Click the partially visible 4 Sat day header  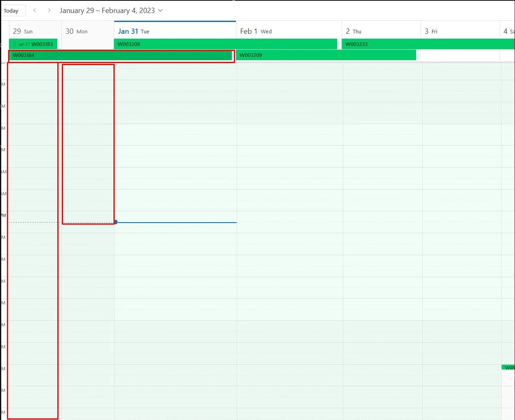[x=508, y=31]
